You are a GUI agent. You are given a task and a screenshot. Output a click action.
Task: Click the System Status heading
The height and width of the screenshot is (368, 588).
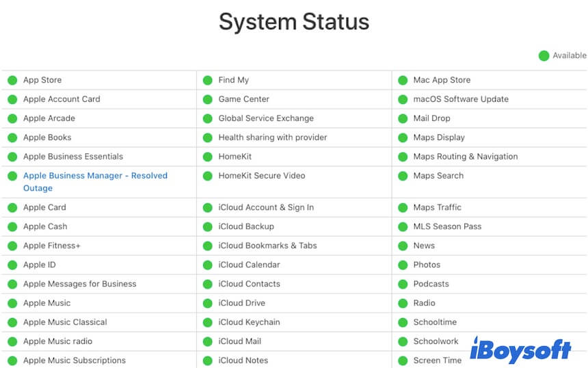point(294,21)
